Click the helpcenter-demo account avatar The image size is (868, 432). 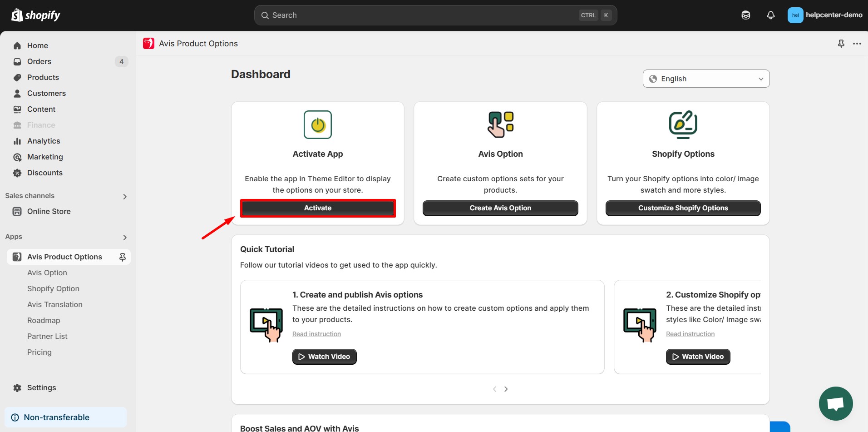[x=796, y=15]
